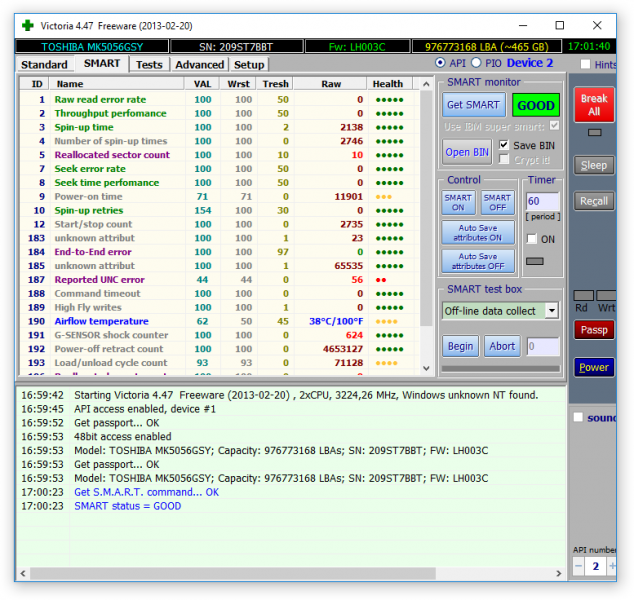634x600 pixels.
Task: Enable the Timer ON checkbox
Action: 533,239
